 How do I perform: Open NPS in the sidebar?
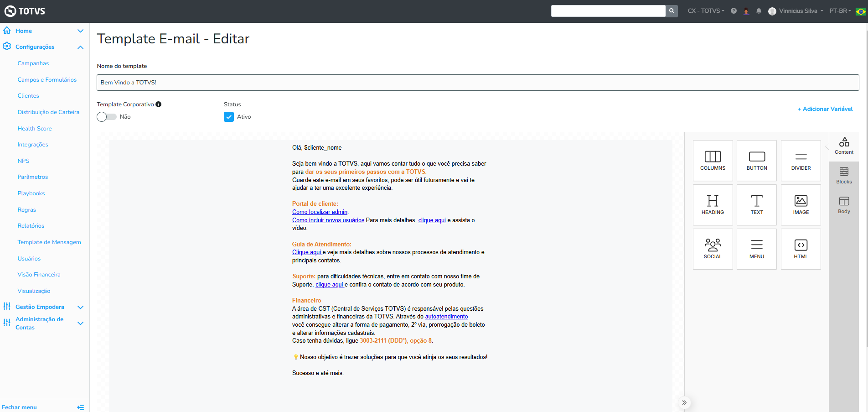tap(23, 161)
